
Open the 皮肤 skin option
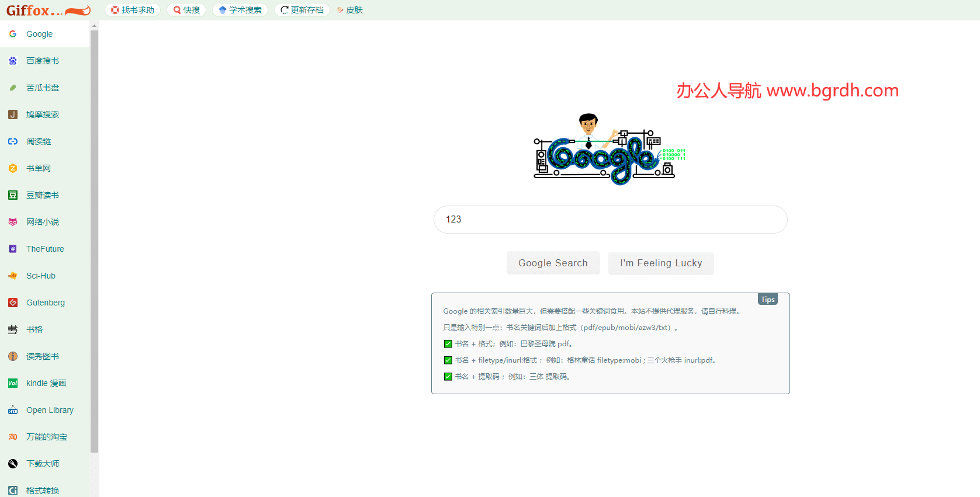tap(350, 10)
